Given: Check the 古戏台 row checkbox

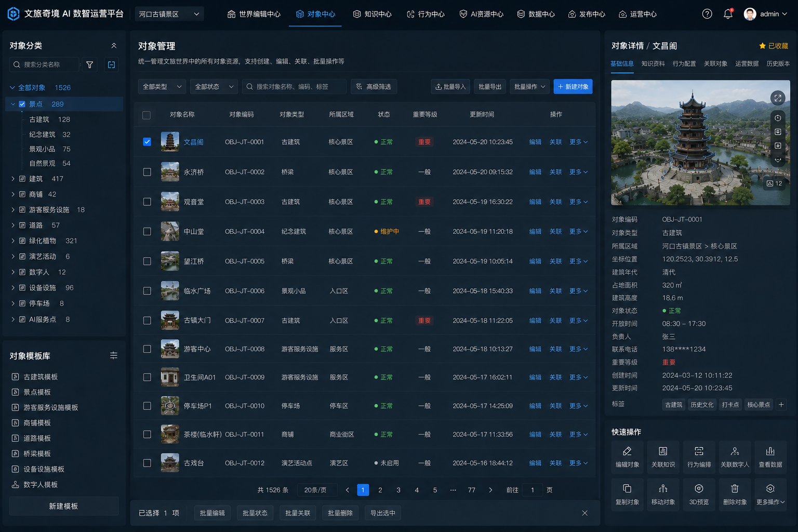Looking at the screenshot, I should (147, 463).
